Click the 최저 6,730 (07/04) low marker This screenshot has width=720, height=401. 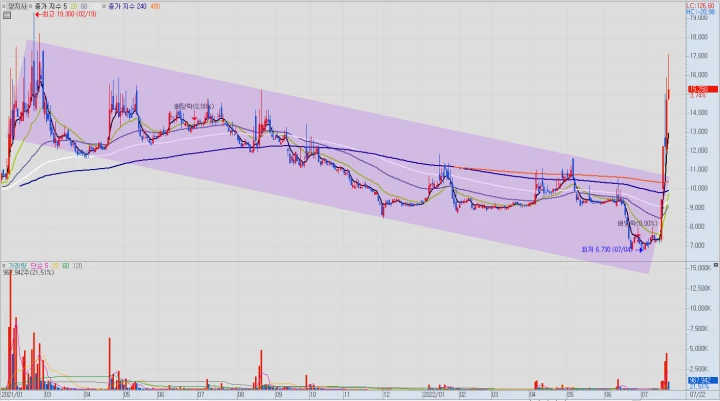[x=612, y=249]
